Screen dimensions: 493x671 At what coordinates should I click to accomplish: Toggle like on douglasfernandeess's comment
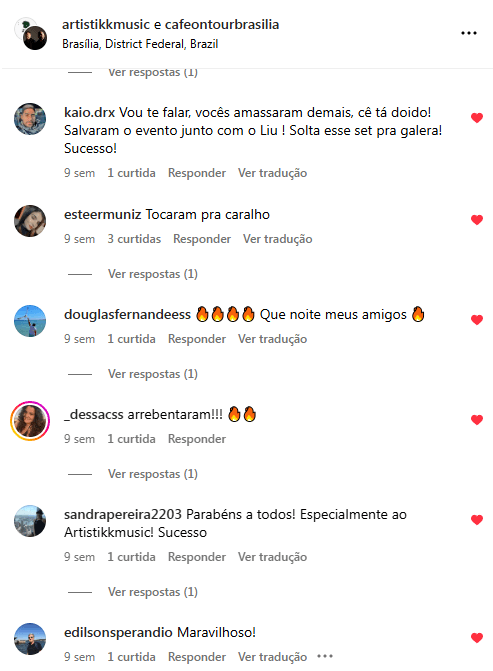477,320
